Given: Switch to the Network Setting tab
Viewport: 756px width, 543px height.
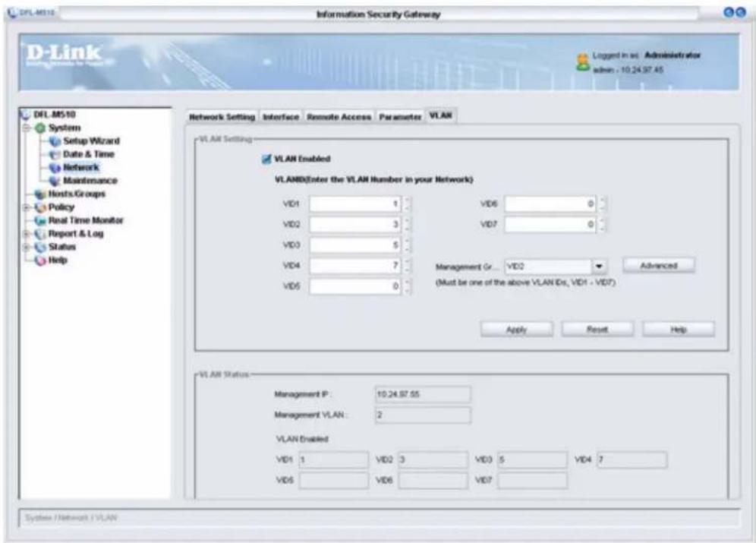Looking at the screenshot, I should (222, 117).
